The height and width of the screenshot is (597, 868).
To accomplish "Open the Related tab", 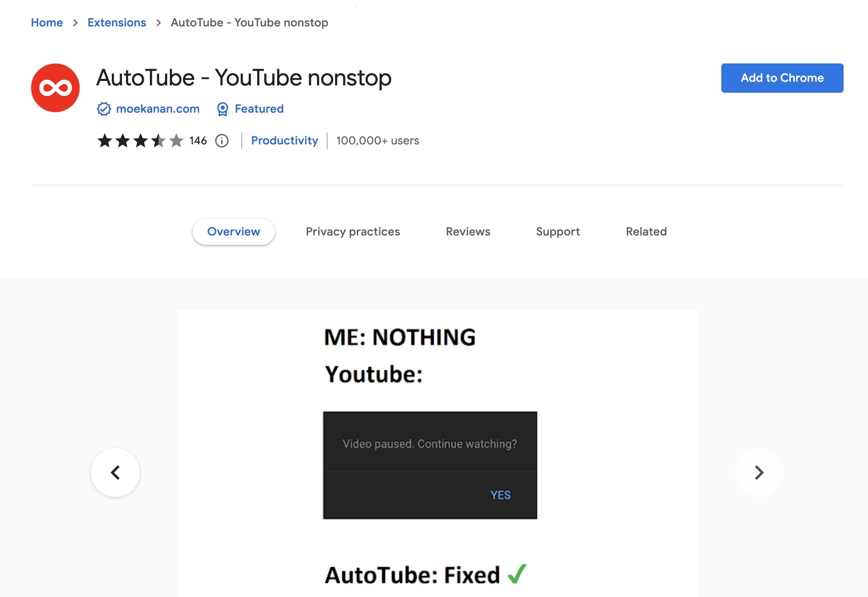I will point(646,231).
